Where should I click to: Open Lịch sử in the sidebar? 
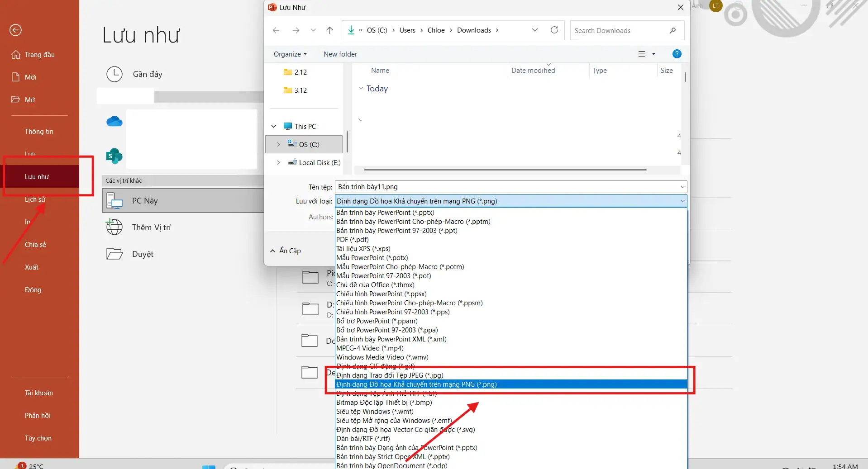pyautogui.click(x=35, y=199)
